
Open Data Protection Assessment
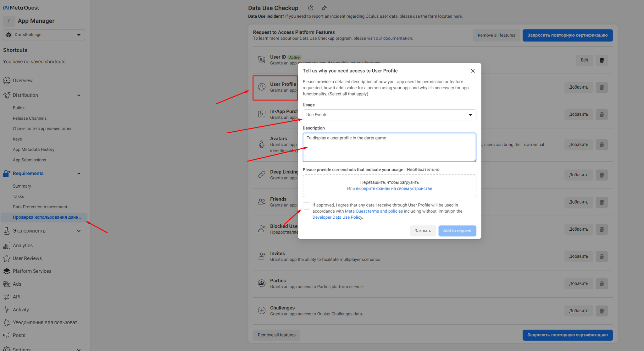[x=40, y=207]
